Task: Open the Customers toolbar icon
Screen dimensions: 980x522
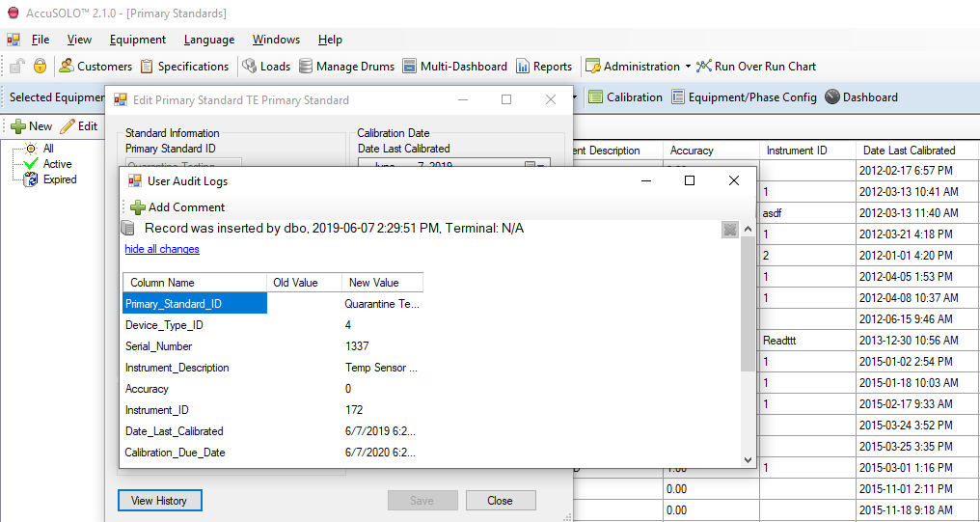Action: [95, 67]
